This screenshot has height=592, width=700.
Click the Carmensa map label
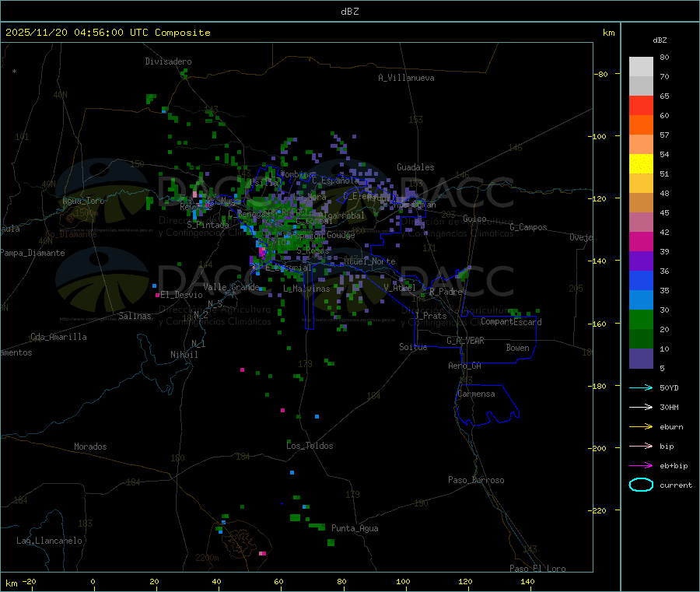point(476,394)
